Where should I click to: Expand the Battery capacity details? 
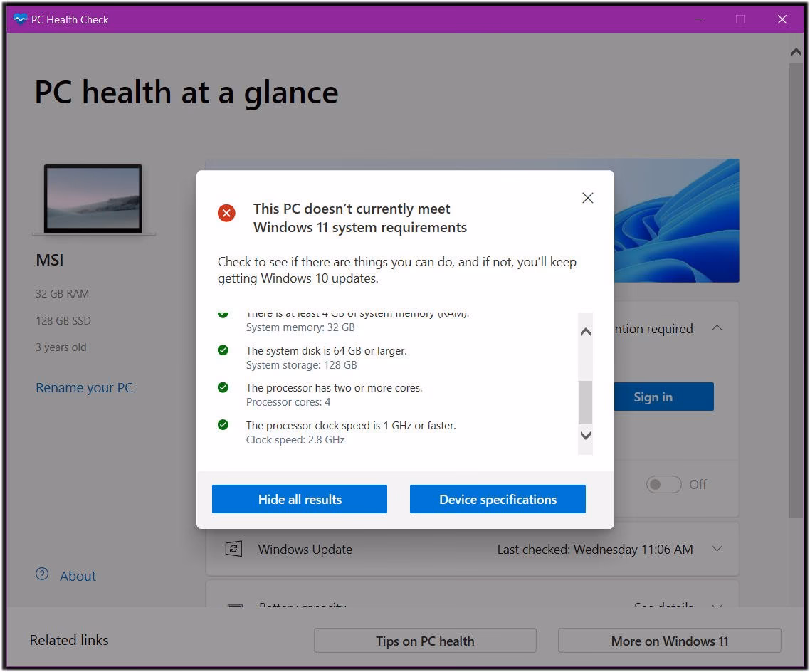[x=717, y=607]
